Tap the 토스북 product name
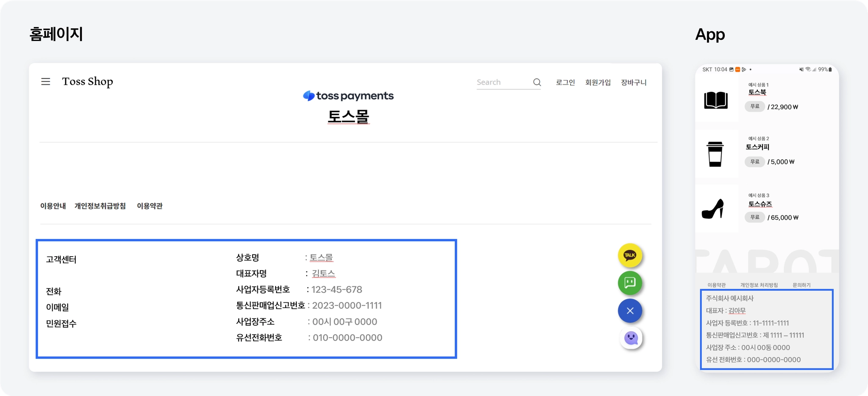Image resolution: width=868 pixels, height=396 pixels. coord(757,92)
